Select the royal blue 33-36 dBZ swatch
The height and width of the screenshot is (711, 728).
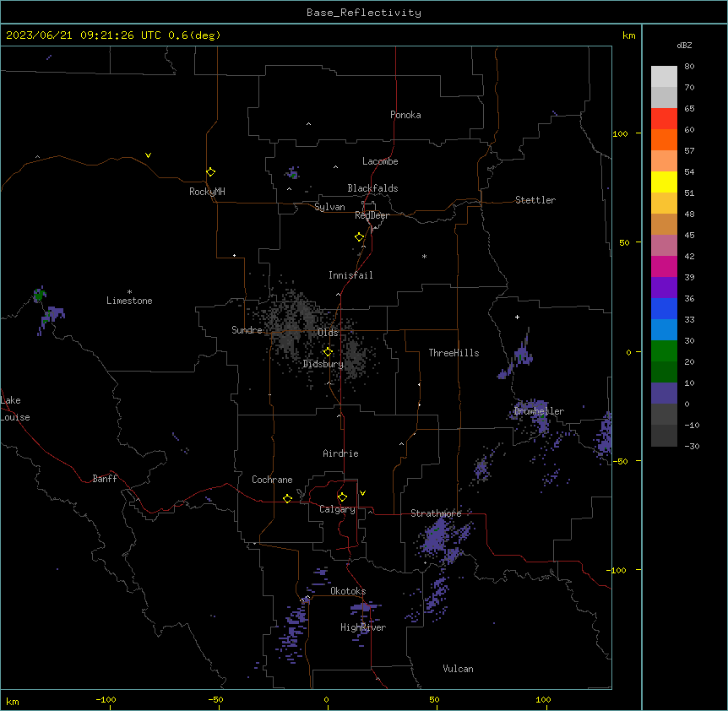tap(664, 308)
